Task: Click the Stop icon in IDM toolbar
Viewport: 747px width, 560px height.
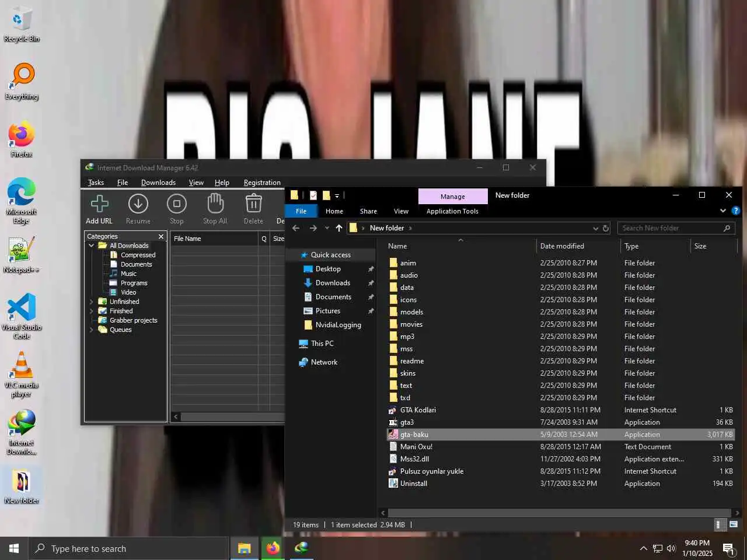Action: coord(177,209)
